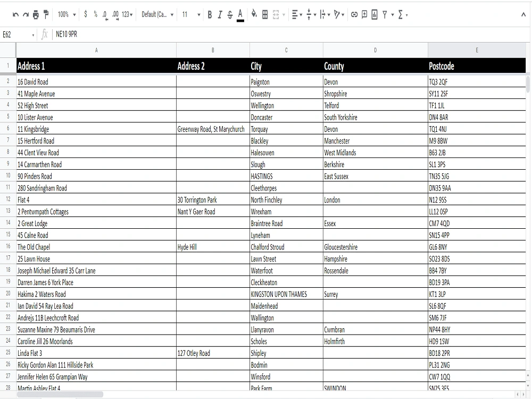Image resolution: width=532 pixels, height=399 pixels.
Task: Toggle bold formatting
Action: 210,14
